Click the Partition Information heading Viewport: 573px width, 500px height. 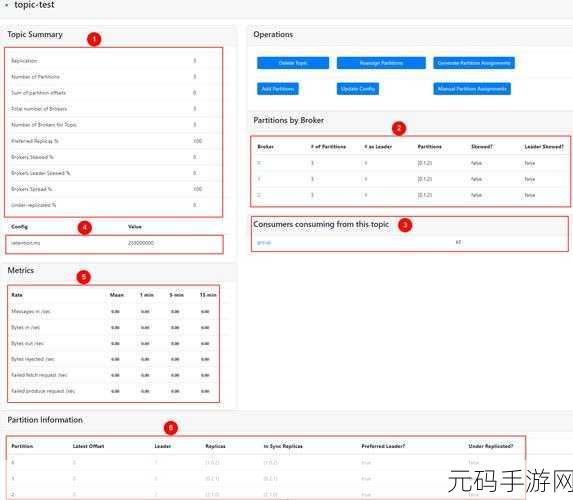click(x=45, y=420)
